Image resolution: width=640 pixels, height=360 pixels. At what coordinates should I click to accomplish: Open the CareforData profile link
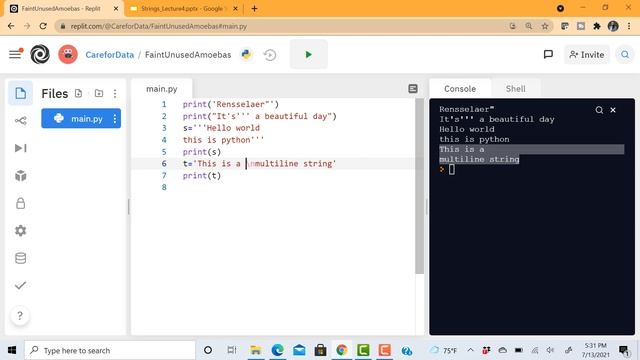[109, 55]
